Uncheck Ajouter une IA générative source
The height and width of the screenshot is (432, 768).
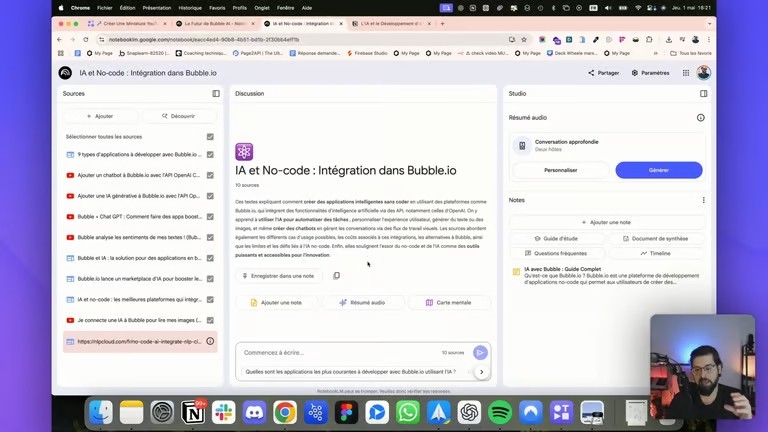pyautogui.click(x=210, y=196)
